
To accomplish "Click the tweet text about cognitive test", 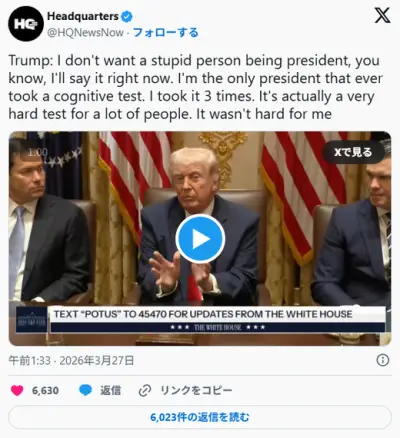I will [x=195, y=87].
